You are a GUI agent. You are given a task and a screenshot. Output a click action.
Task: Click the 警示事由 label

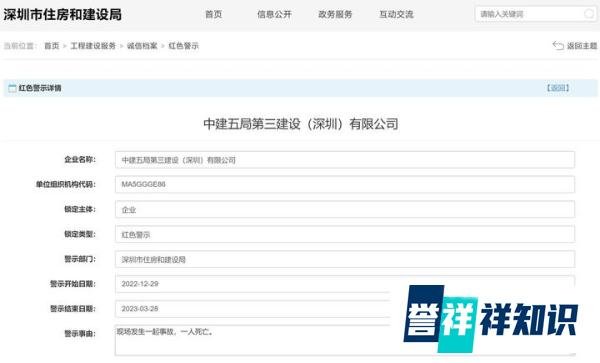(80, 334)
